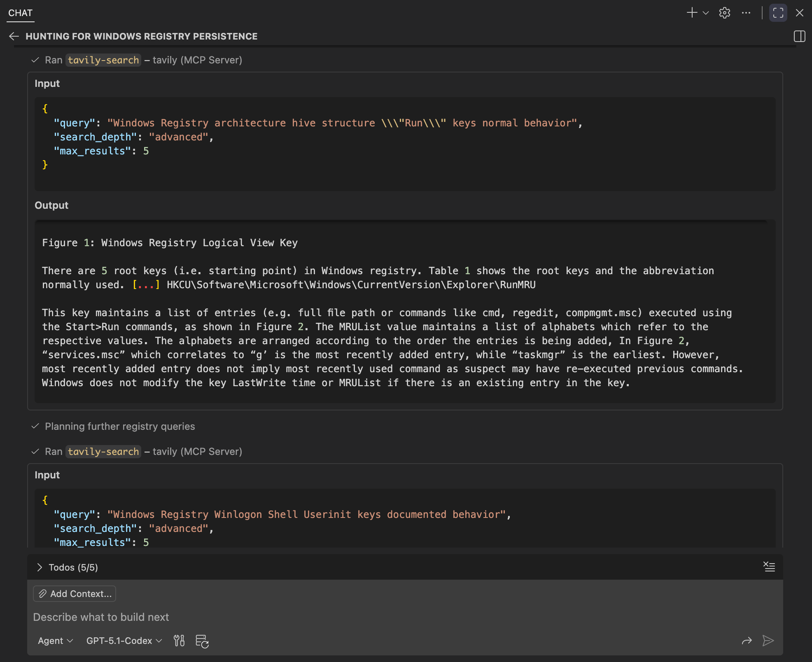
Task: Click the clear todos list icon
Action: pos(769,567)
